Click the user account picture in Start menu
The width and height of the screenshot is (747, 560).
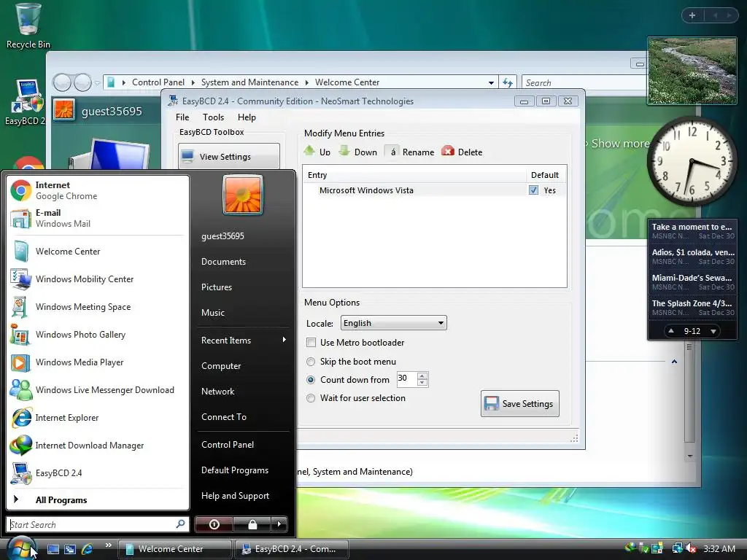tap(242, 195)
